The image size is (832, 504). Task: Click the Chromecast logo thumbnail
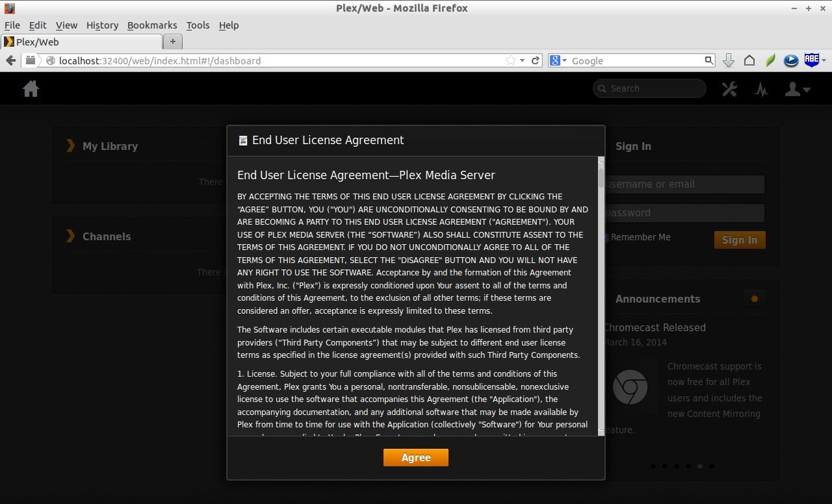(x=630, y=387)
